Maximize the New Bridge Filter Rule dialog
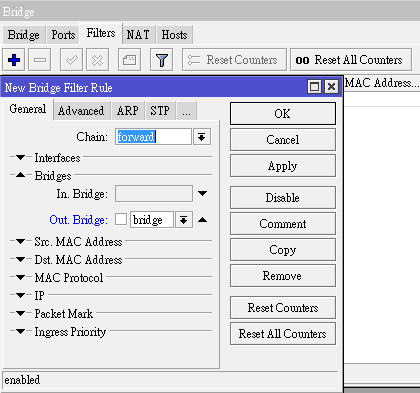Viewport: 420px width, 393px height. click(x=314, y=87)
